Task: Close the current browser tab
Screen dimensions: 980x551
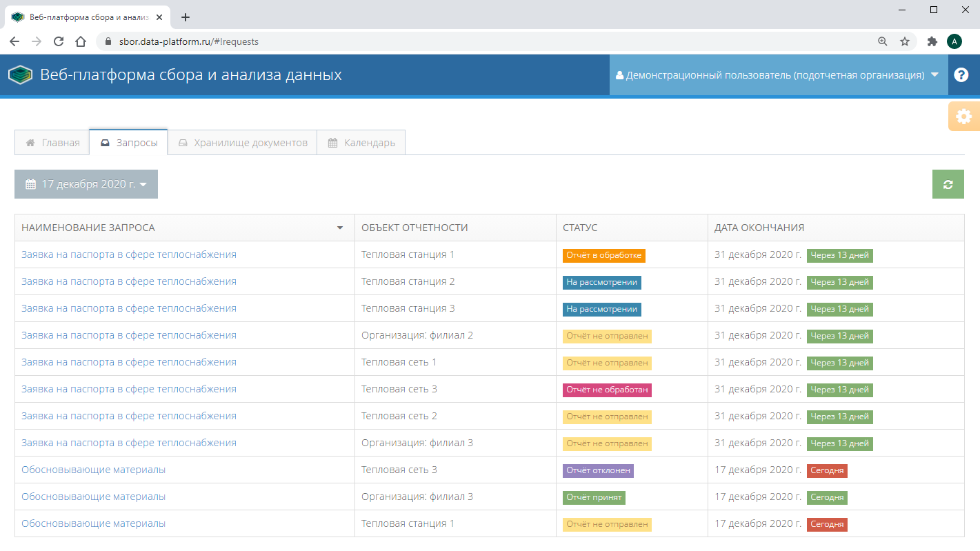Action: [161, 17]
